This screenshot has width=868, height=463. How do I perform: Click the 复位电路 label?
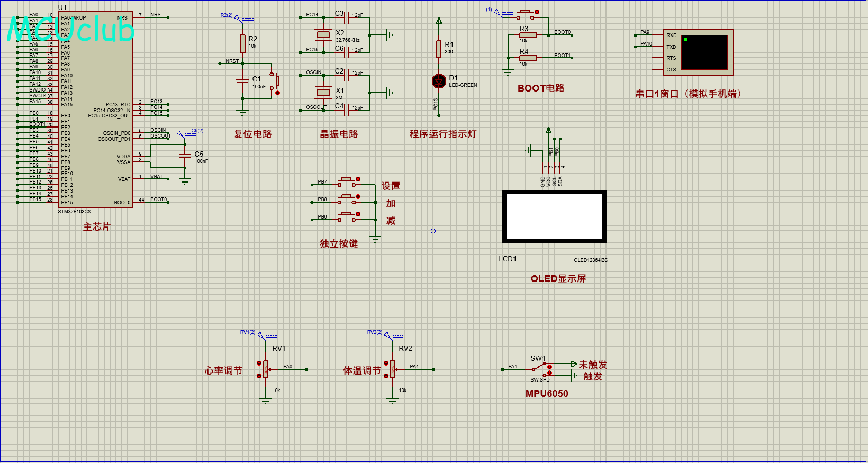click(x=253, y=134)
